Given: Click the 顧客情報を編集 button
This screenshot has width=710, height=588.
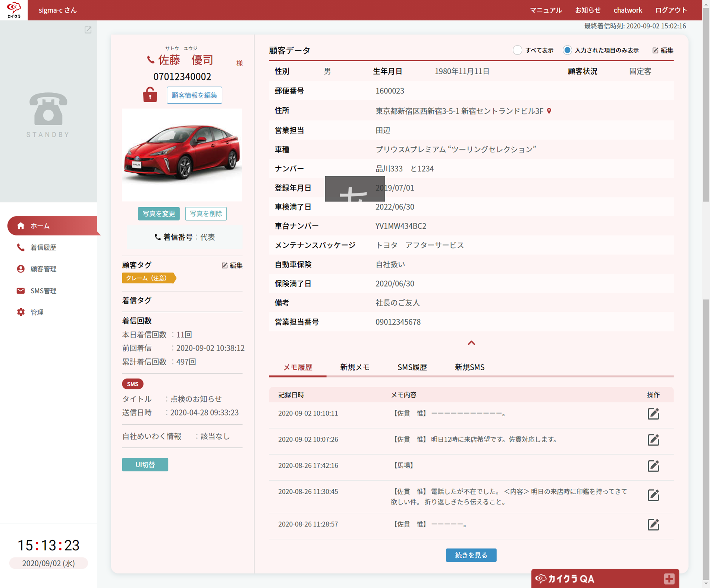Looking at the screenshot, I should pyautogui.click(x=194, y=95).
